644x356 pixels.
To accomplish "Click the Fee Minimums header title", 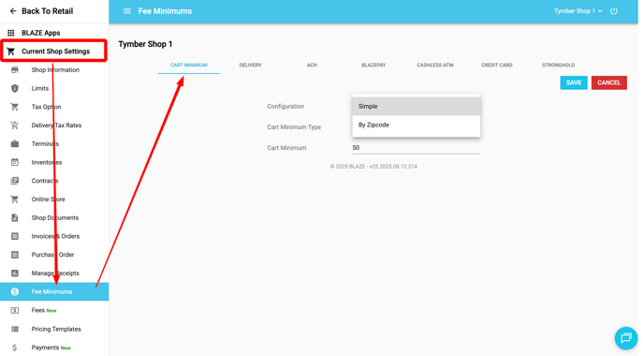I will (165, 11).
